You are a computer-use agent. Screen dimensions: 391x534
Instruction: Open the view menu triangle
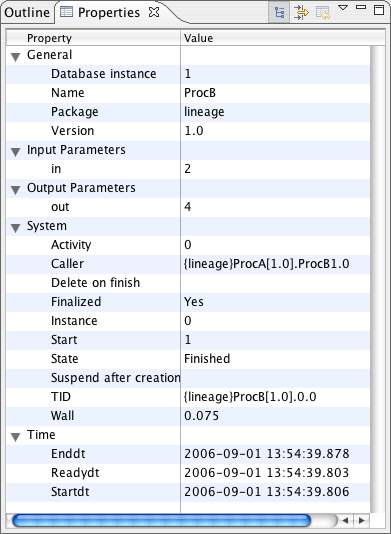click(343, 7)
